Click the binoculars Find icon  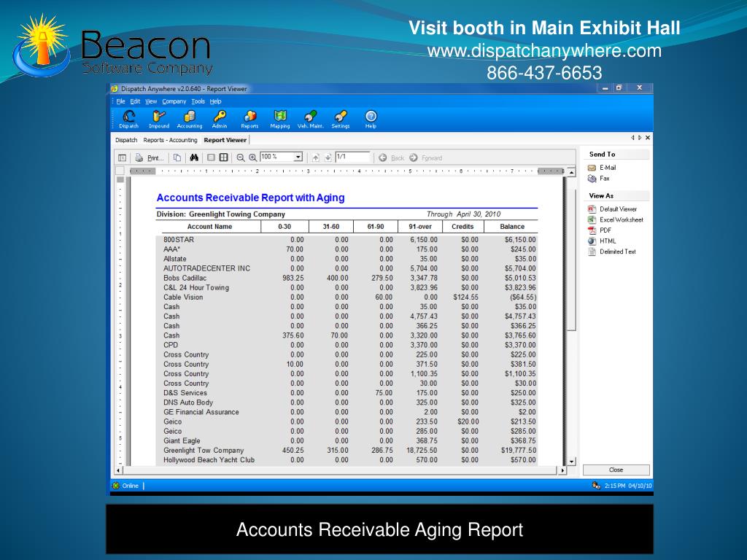[x=194, y=157]
